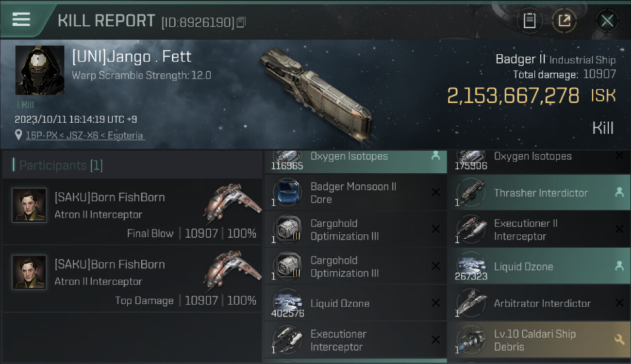631x364 pixels.
Task: Click the Badger II ship image
Action: 316,94
